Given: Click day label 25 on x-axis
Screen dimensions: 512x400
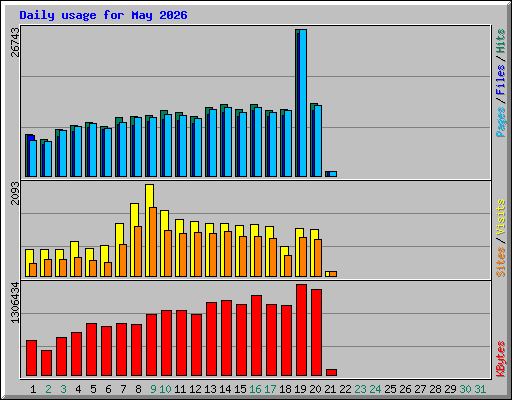Looking at the screenshot, I should tap(390, 389).
